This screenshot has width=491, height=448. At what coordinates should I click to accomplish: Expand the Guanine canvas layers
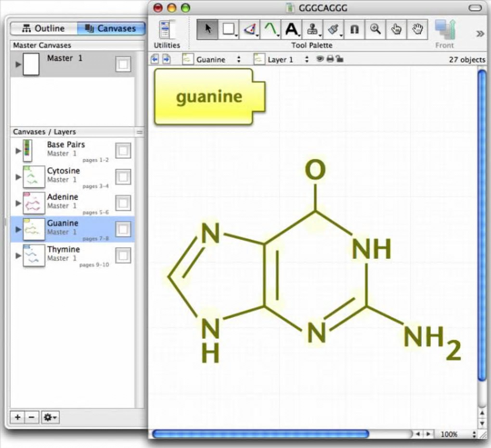pos(18,230)
